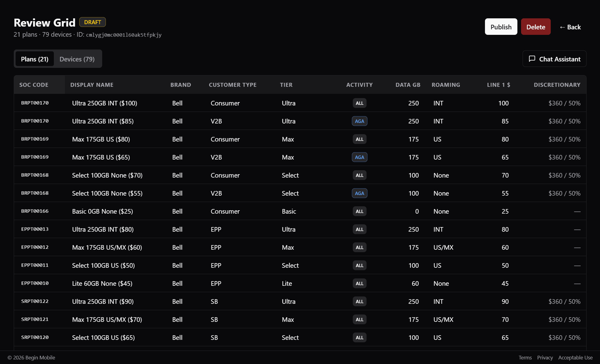Screen dimensions: 600x364
Task: Open the Privacy link in the footer
Action: click(545, 357)
